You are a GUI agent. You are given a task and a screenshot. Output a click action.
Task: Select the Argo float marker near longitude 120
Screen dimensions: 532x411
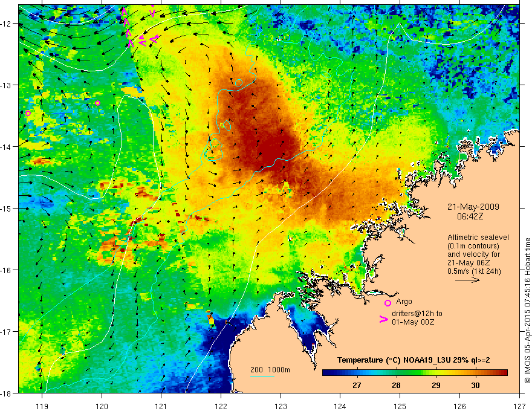(x=98, y=103)
